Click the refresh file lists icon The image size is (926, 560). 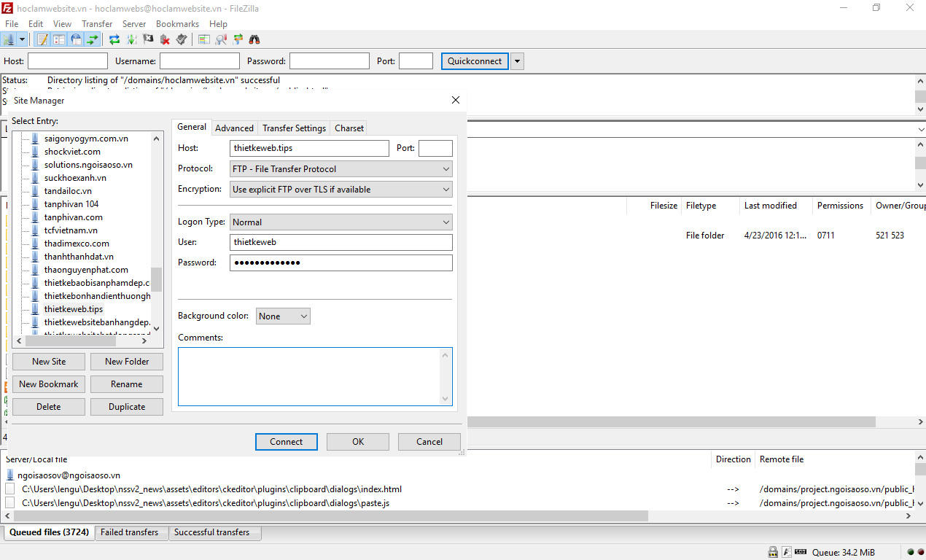(114, 39)
